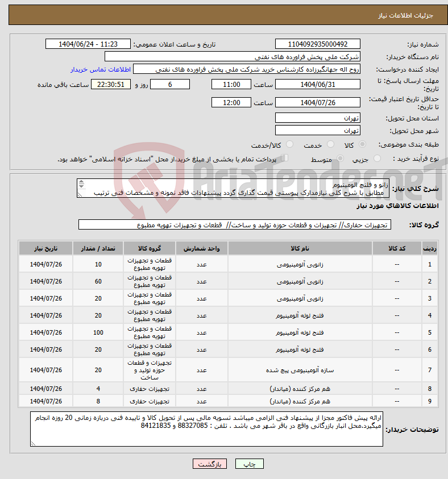Click the remaining time field 22:30:51
448x479 pixels.
click(111, 84)
